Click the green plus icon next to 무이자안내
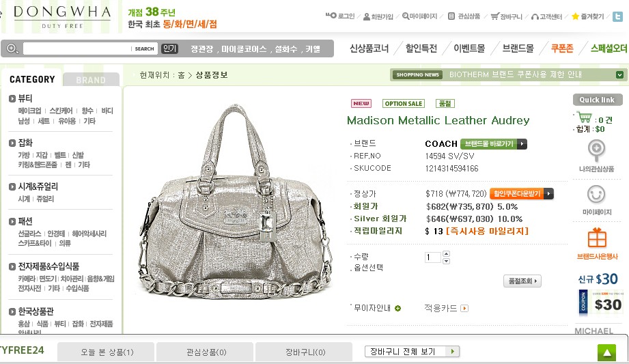Screen dimensions: 629x364 pyautogui.click(x=397, y=308)
